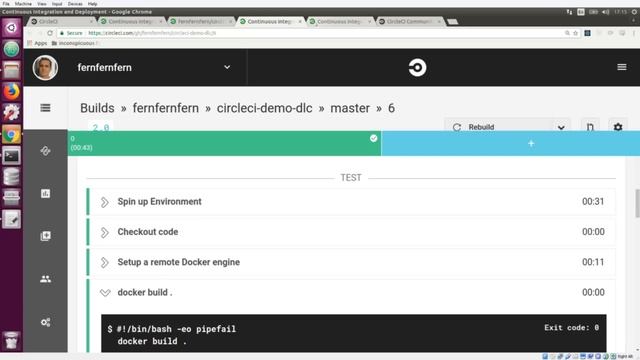Click the 00:31 duration of Spin up Environment
Viewport: 640px width, 360px height.
click(x=593, y=202)
